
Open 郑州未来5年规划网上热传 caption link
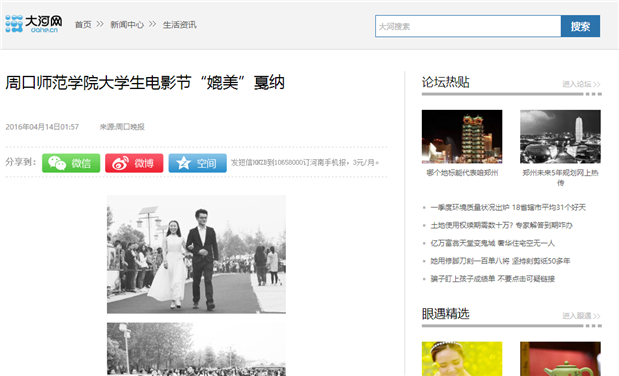[x=561, y=178]
